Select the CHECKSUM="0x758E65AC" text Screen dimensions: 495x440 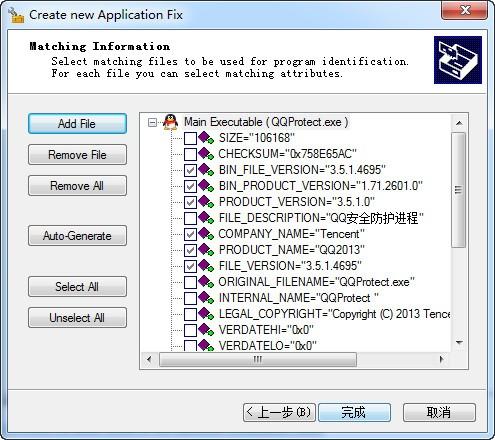287,154
